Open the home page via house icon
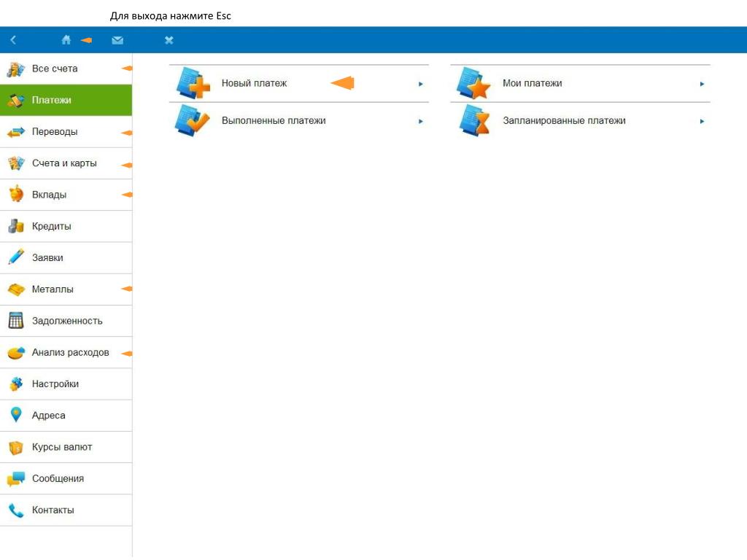This screenshot has width=747, height=560. tap(66, 40)
